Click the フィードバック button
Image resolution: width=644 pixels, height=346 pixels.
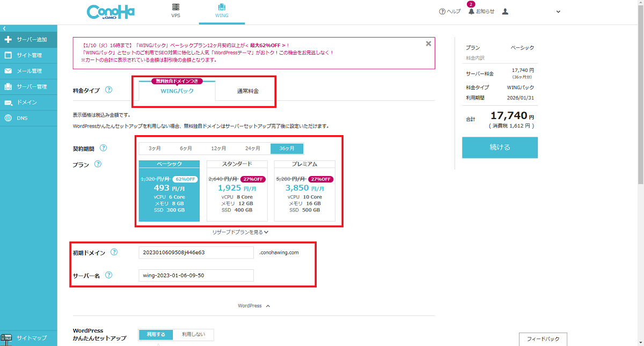[x=543, y=339]
